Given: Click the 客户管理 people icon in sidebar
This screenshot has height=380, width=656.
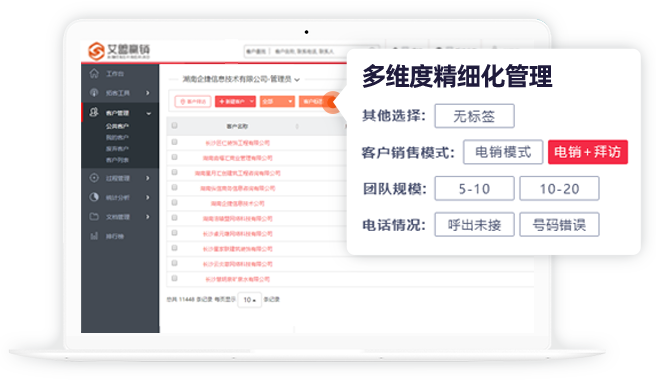Looking at the screenshot, I should click(94, 112).
